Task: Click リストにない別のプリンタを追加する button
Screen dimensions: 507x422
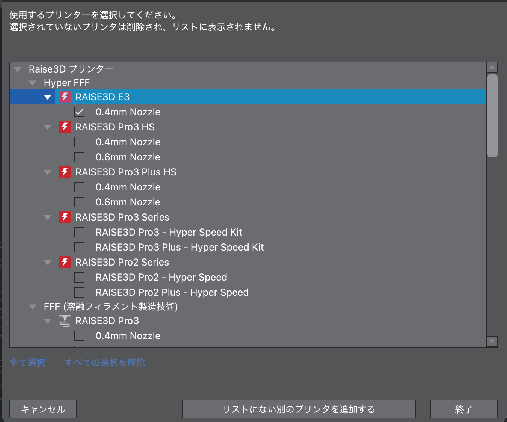Action: click(x=299, y=409)
